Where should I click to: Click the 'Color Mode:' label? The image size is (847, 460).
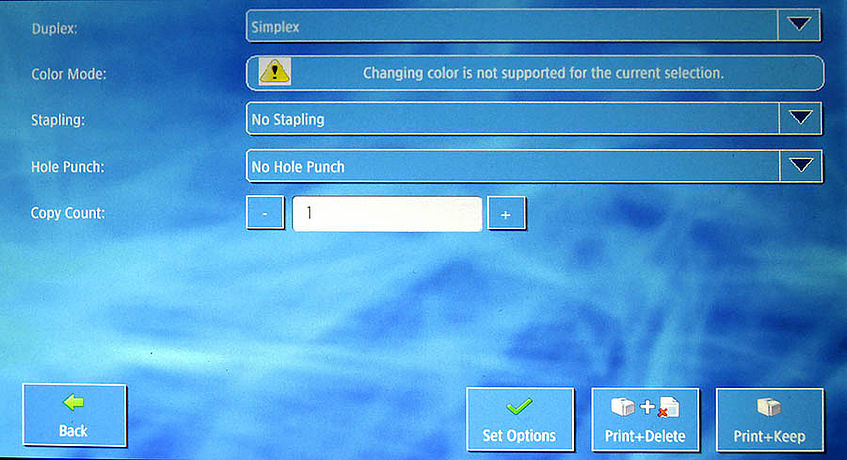pyautogui.click(x=69, y=74)
